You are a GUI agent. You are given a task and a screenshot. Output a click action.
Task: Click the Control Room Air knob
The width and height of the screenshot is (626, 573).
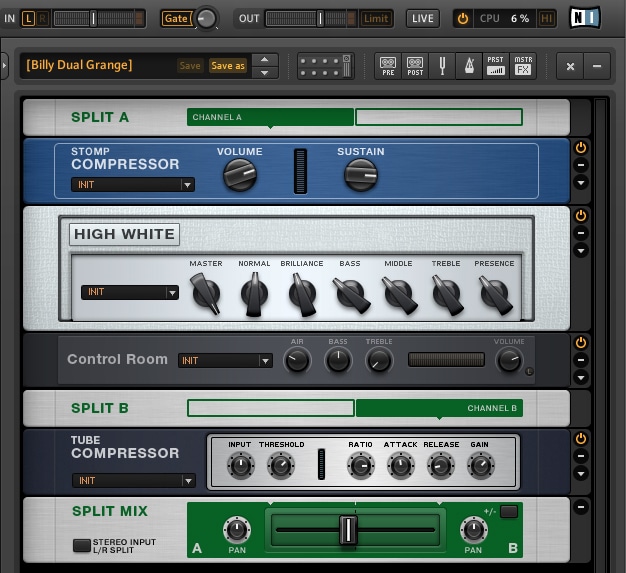(297, 360)
